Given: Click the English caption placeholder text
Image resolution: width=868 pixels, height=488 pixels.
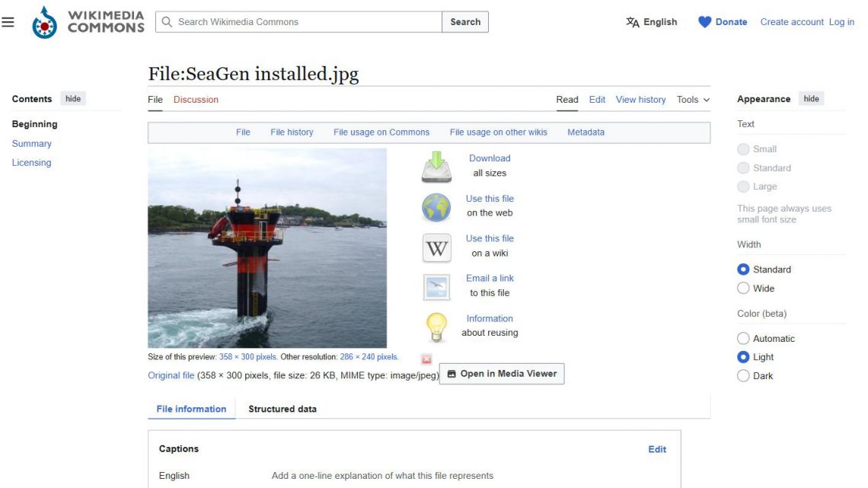Looking at the screenshot, I should [382, 476].
